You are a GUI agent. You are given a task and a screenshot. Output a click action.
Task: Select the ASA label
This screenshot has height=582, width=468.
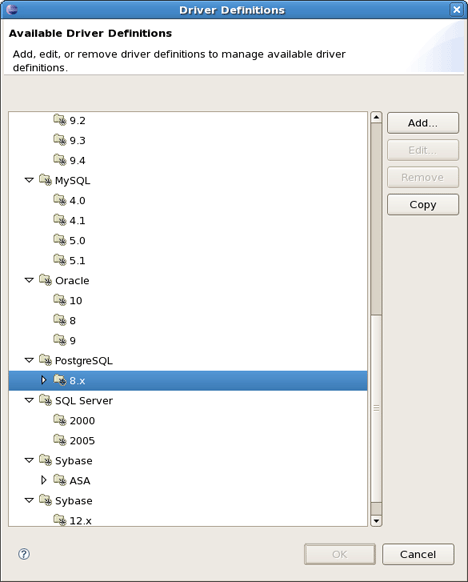point(80,481)
